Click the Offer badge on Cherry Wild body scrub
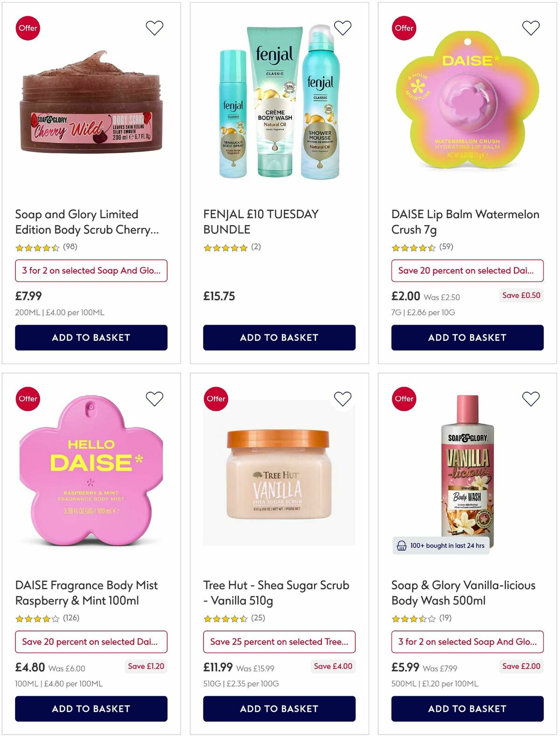The width and height of the screenshot is (560, 736). [x=28, y=28]
